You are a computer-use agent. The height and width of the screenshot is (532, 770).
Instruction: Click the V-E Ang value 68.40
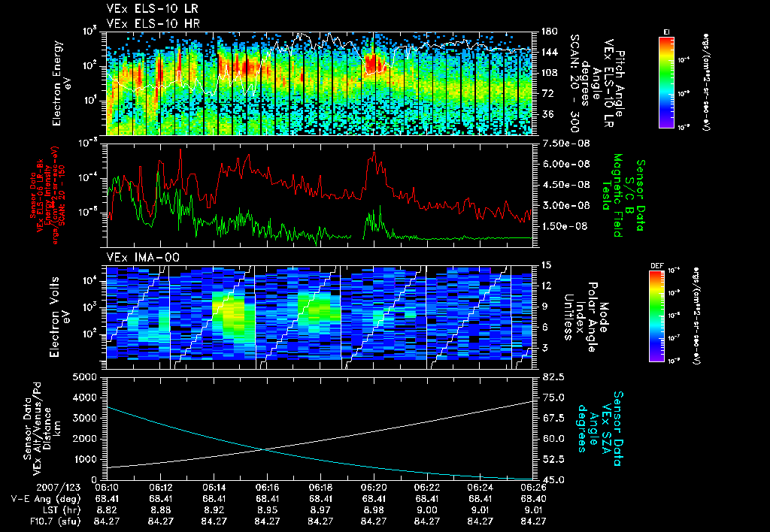[533, 499]
